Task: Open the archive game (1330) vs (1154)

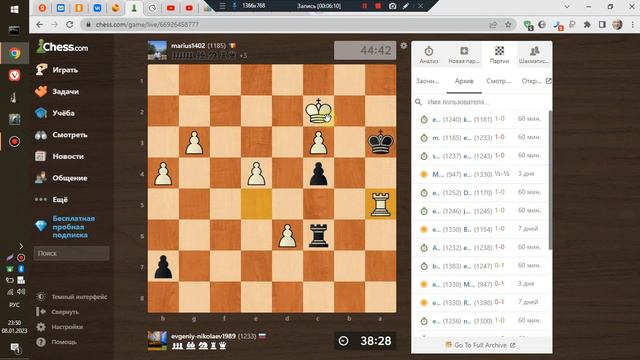Action: coord(480,229)
